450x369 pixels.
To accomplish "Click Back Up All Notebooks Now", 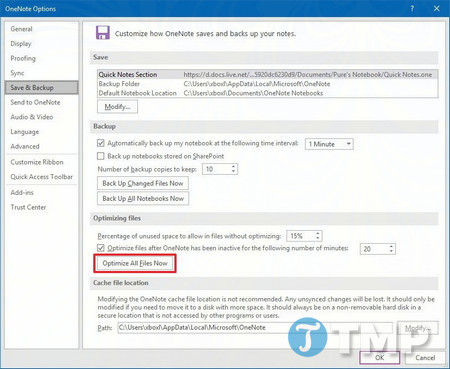I will click(143, 198).
